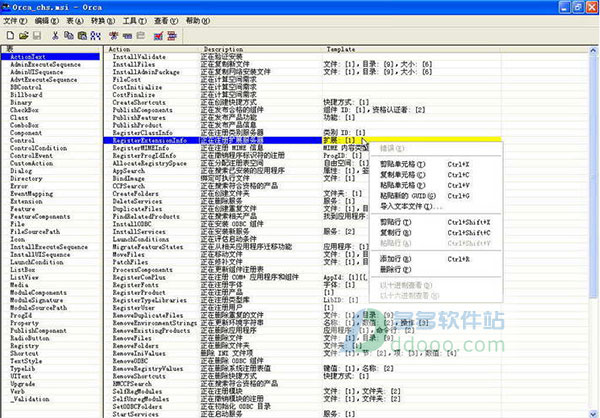Image resolution: width=600 pixels, height=418 pixels.
Task: Select the Property table in list
Action: tap(24, 323)
